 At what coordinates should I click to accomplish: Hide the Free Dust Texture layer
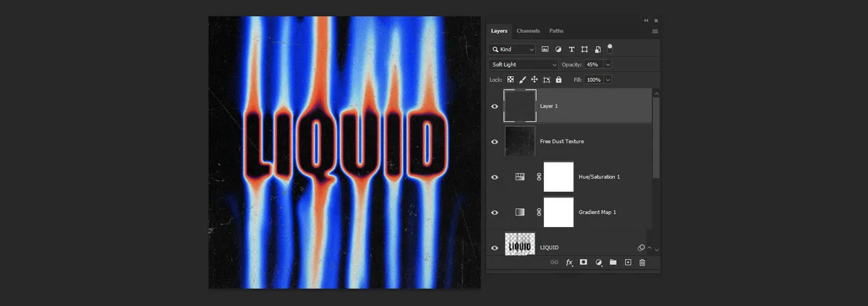(x=495, y=141)
